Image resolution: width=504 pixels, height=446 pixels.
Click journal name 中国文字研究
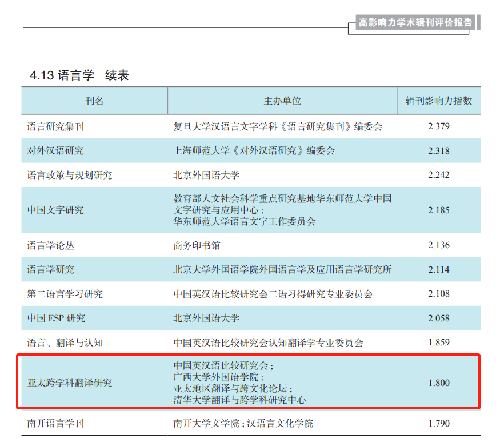tap(55, 210)
